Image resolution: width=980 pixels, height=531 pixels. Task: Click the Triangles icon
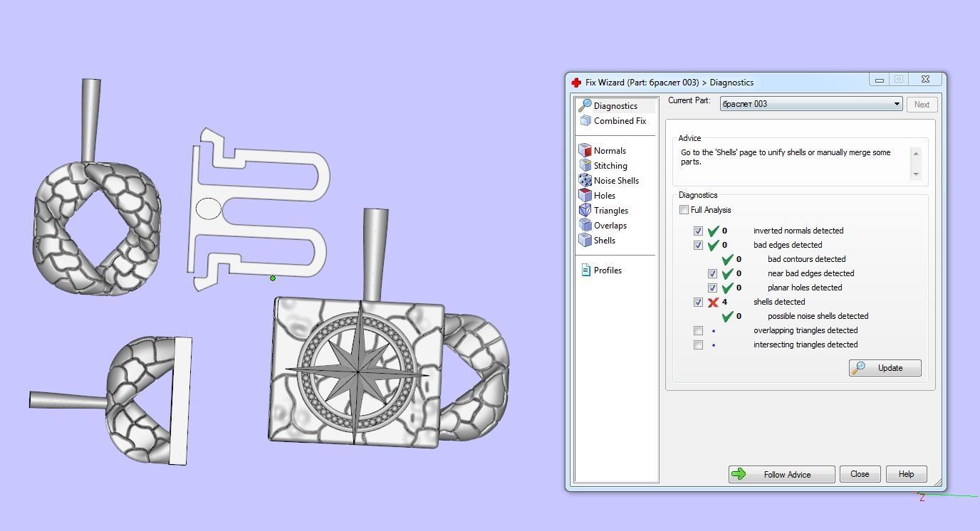[585, 210]
